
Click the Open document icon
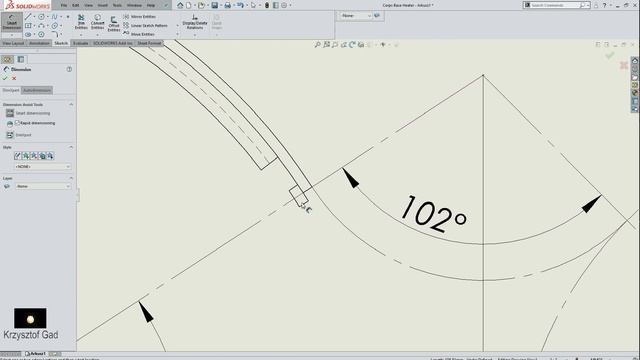(x=201, y=5)
